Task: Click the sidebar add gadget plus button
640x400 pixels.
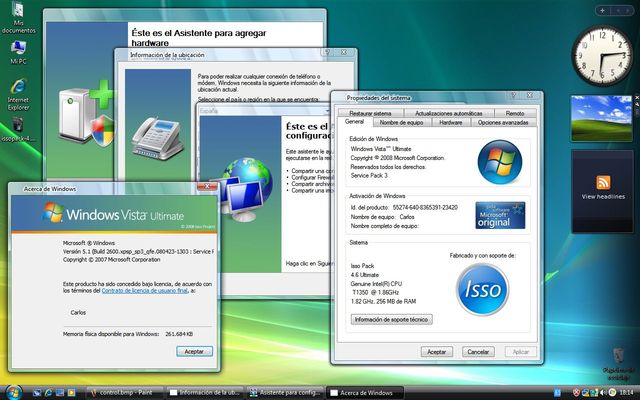Action: click(602, 11)
